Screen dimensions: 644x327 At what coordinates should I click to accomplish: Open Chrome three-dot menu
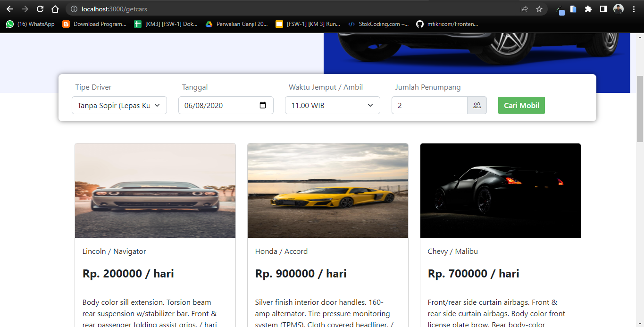click(634, 9)
